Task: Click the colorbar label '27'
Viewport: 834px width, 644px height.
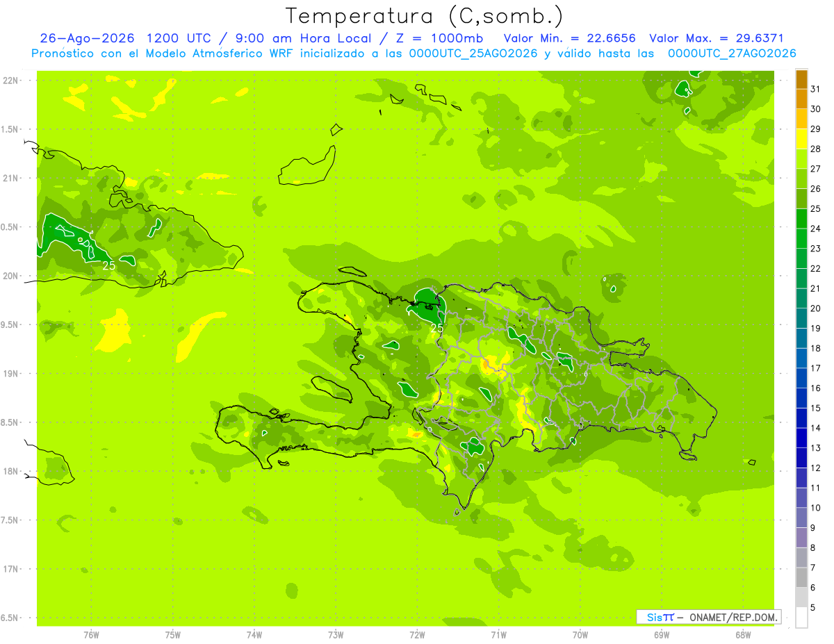Action: (x=816, y=169)
